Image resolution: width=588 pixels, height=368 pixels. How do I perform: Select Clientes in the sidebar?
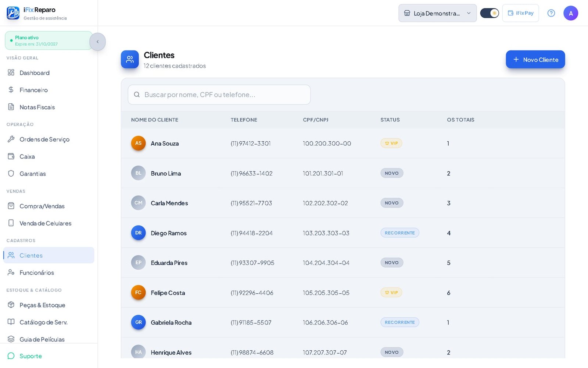(x=49, y=255)
